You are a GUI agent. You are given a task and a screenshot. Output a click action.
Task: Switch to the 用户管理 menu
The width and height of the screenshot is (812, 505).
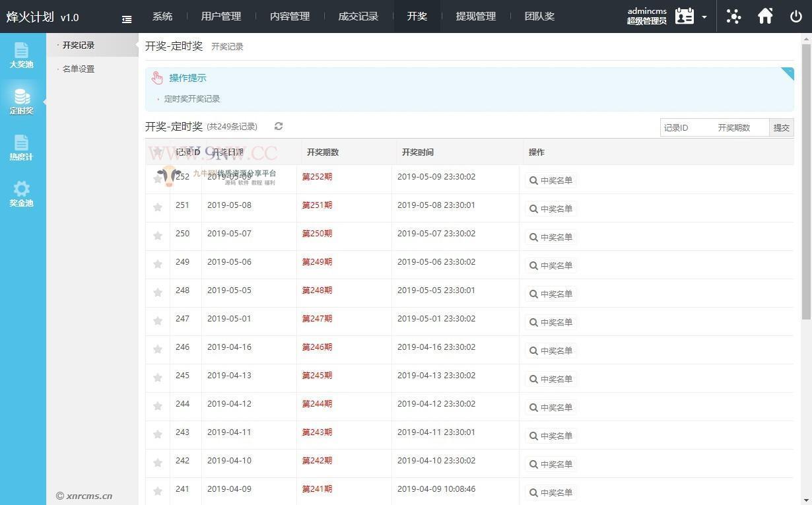pos(220,16)
